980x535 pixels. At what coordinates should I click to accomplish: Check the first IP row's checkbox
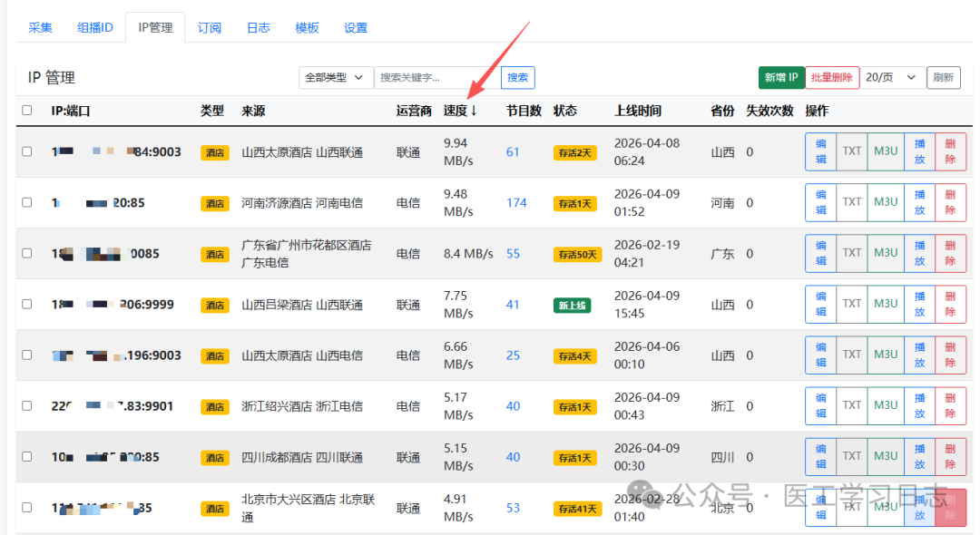click(26, 151)
